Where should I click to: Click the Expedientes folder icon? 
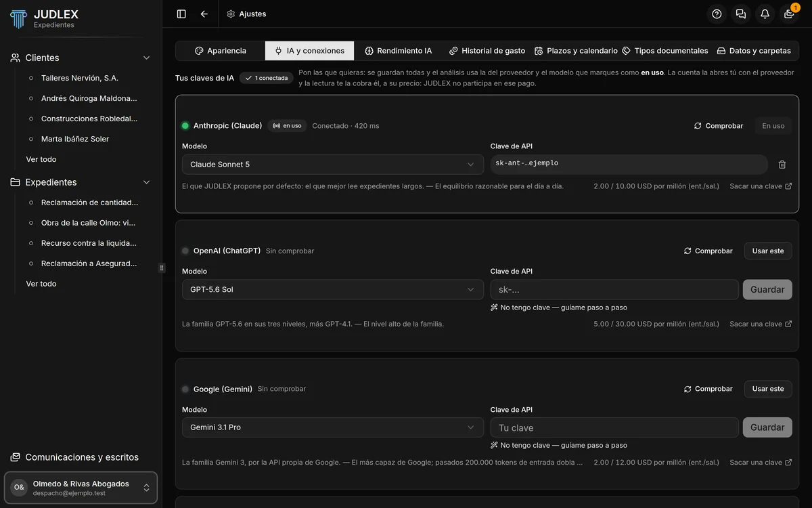[15, 182]
